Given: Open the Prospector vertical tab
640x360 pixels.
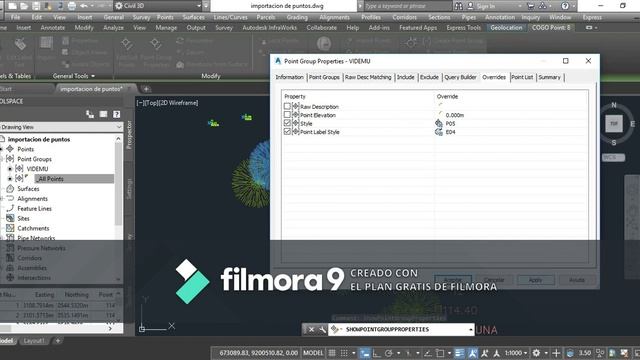Looking at the screenshot, I should pyautogui.click(x=129, y=134).
